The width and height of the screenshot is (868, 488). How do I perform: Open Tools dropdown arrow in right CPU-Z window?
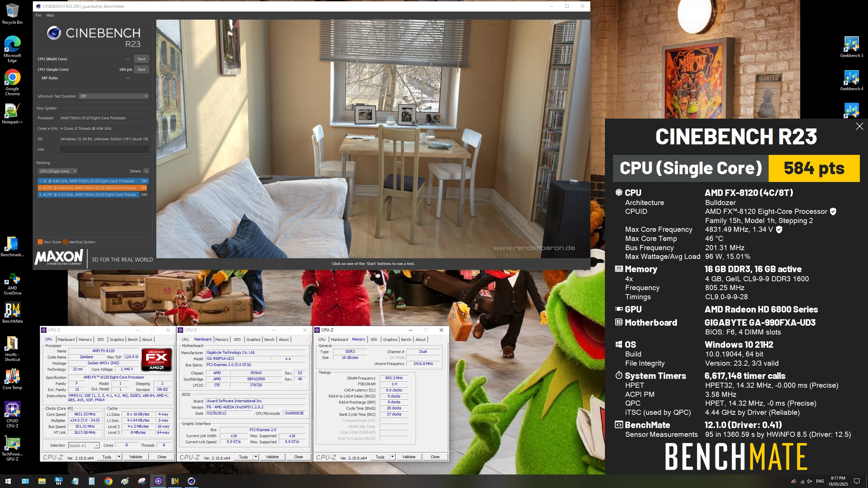[x=392, y=457]
